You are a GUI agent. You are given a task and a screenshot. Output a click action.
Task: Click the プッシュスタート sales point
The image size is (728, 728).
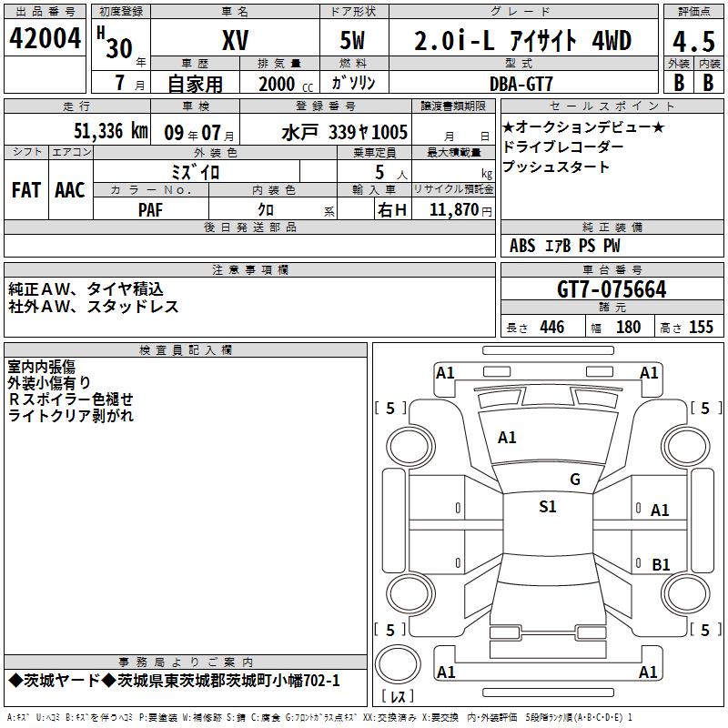[556, 167]
